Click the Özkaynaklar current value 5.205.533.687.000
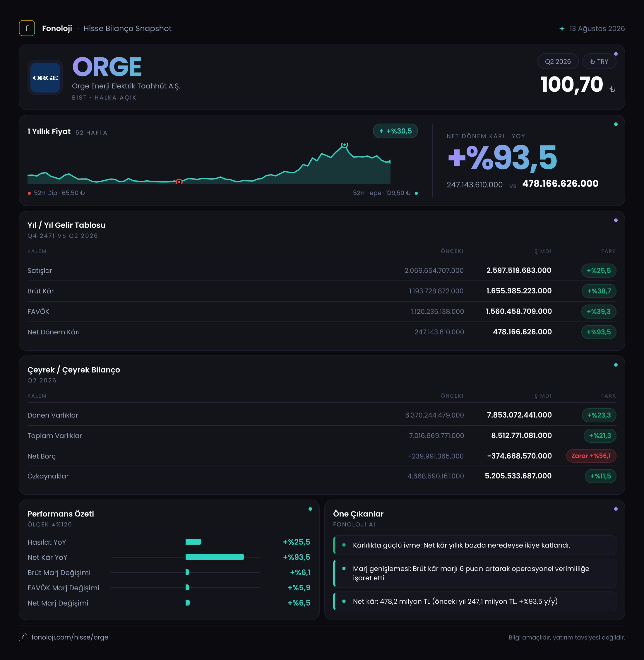 [x=518, y=476]
